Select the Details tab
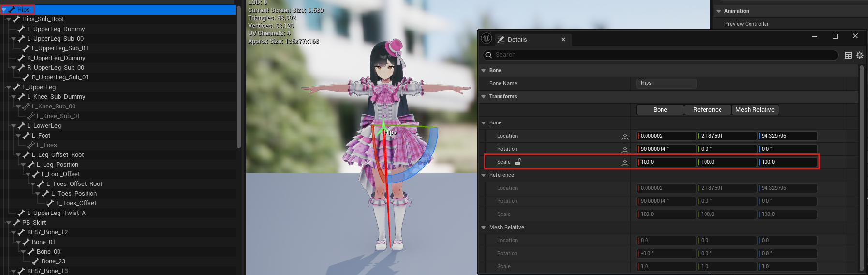The image size is (868, 275). (517, 40)
